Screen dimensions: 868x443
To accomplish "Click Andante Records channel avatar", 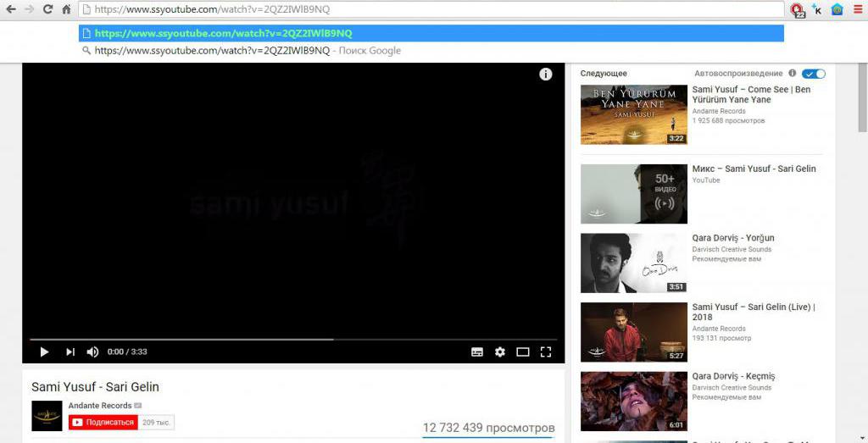I will [x=47, y=416].
